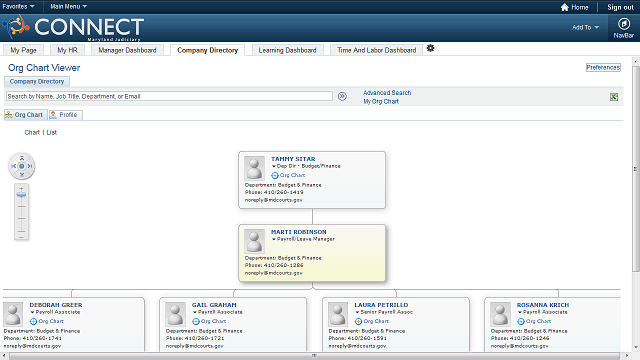The width and height of the screenshot is (640, 360).
Task: Open My Org Chart link
Action: click(x=381, y=101)
